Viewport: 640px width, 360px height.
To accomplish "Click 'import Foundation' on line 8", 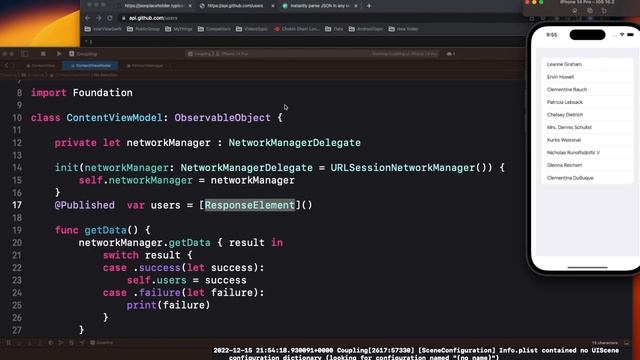I will click(x=82, y=93).
